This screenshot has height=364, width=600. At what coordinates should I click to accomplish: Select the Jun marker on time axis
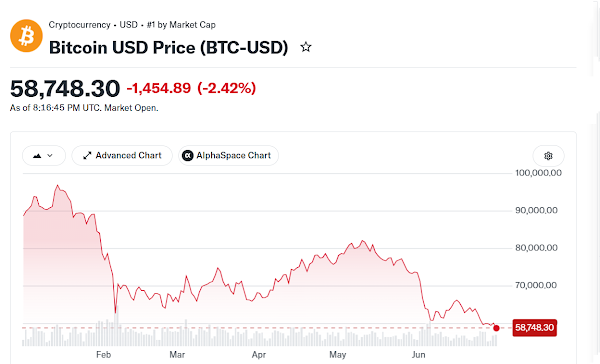click(x=418, y=355)
